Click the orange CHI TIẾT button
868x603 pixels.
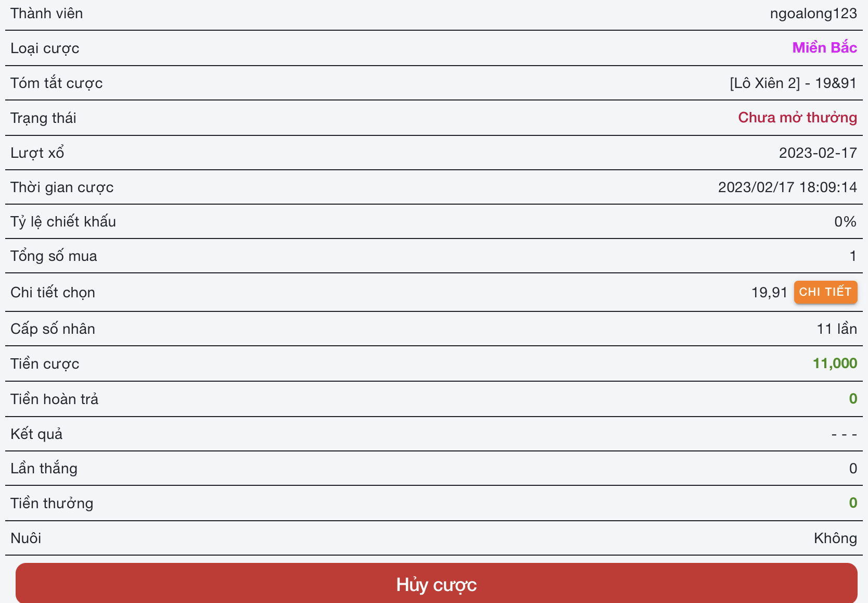[x=825, y=292]
